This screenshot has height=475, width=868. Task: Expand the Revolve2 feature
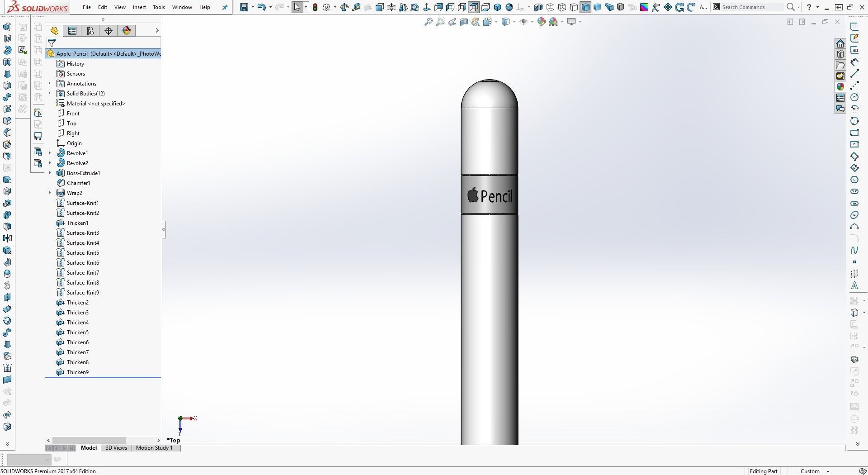[x=50, y=163]
